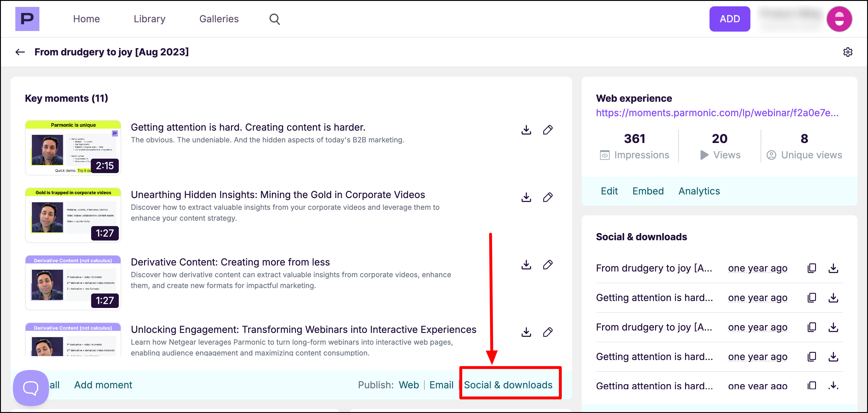Open the moments.parmonic.com web experience link
The height and width of the screenshot is (413, 868).
(717, 113)
